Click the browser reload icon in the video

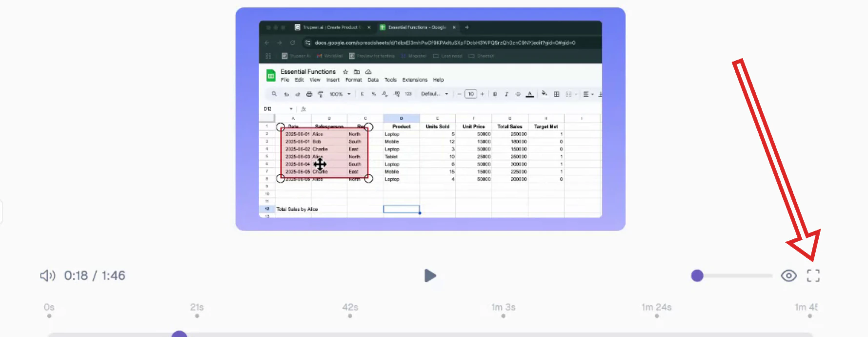pos(292,43)
